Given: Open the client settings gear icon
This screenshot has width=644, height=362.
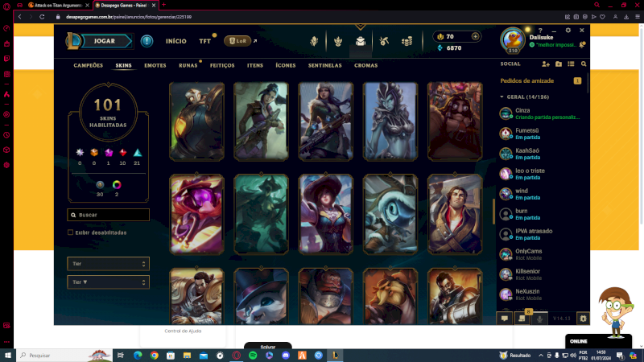Looking at the screenshot, I should point(568,31).
